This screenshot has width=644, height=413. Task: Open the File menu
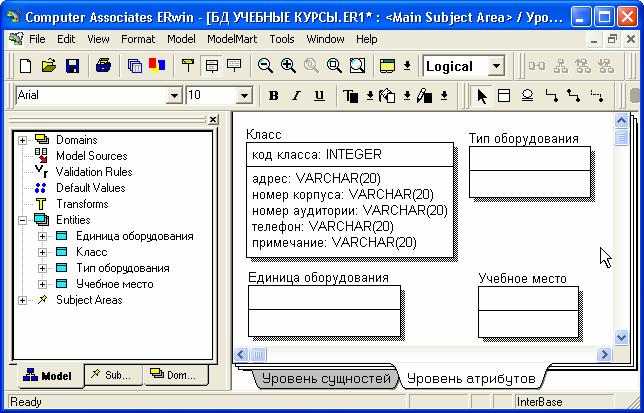37,39
